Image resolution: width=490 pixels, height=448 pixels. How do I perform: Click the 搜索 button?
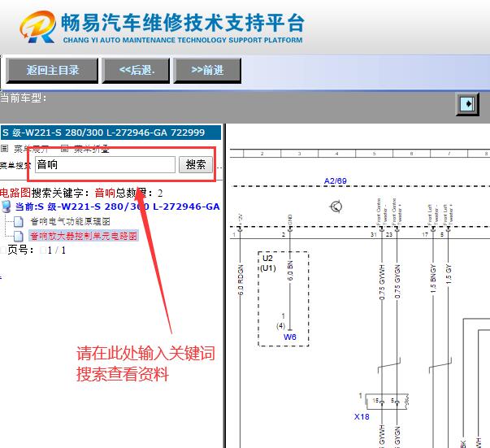[196, 164]
